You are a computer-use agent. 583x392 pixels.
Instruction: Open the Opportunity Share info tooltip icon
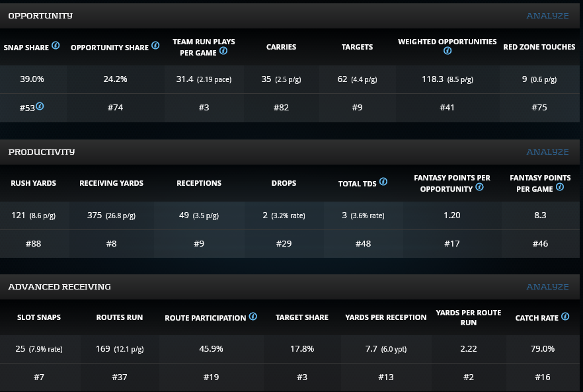(155, 46)
